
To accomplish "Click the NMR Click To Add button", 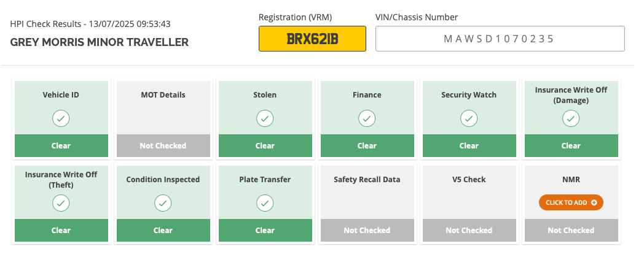I will pos(571,202).
